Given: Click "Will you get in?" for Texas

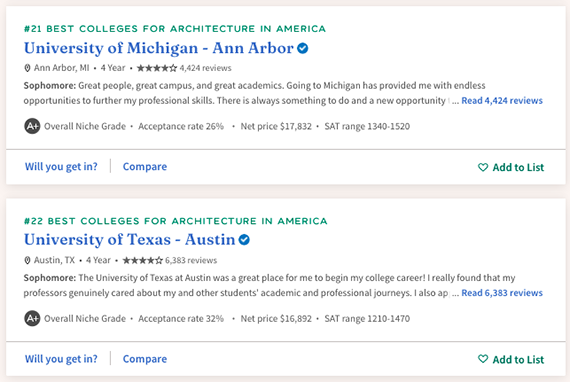Looking at the screenshot, I should tap(61, 359).
